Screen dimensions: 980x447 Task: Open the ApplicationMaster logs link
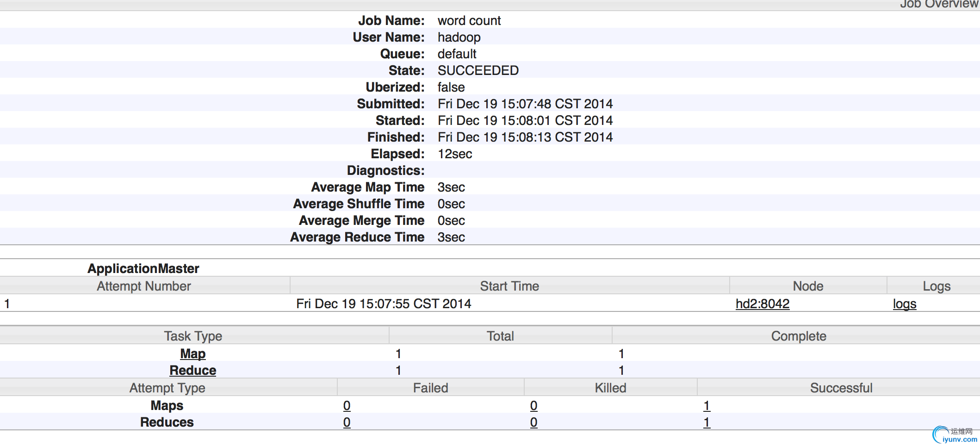[905, 304]
